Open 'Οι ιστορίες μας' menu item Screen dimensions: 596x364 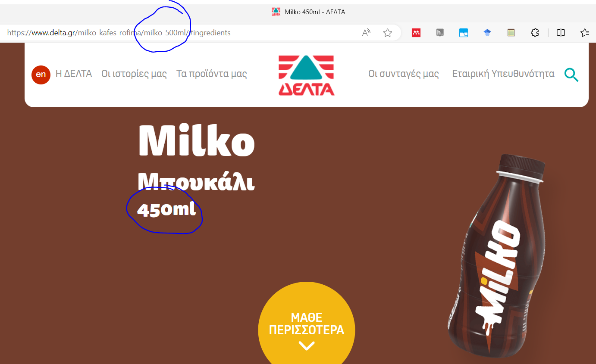tap(134, 74)
